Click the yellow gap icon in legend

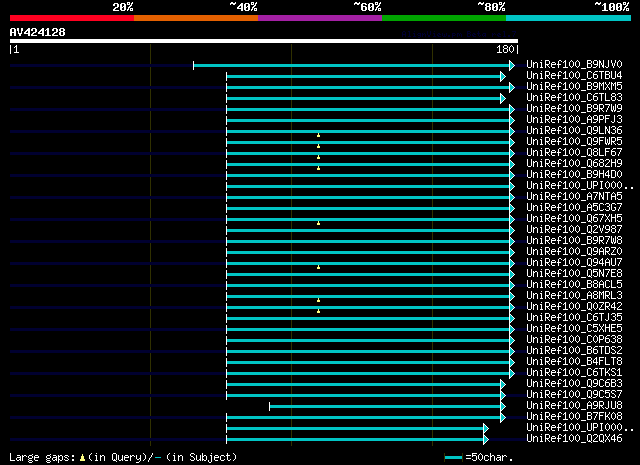point(82,458)
